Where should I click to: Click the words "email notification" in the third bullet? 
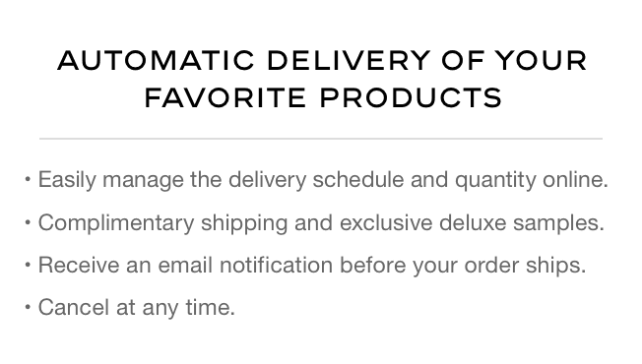(x=245, y=265)
